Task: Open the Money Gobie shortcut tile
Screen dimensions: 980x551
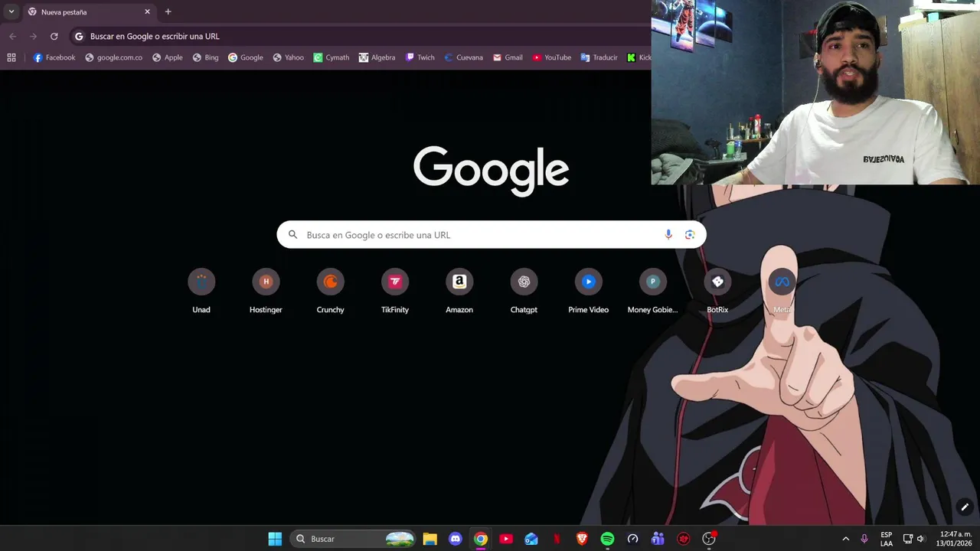Action: pos(653,291)
